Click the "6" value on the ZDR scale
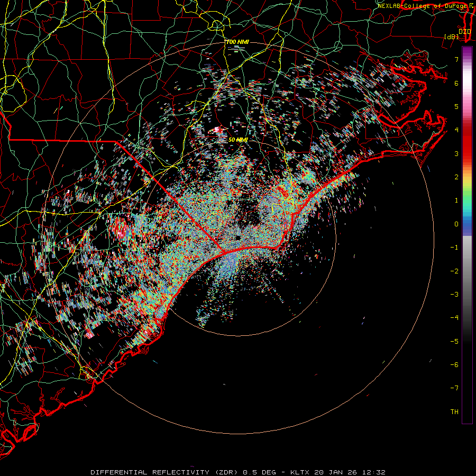This screenshot has height=476, width=476. tap(456, 83)
